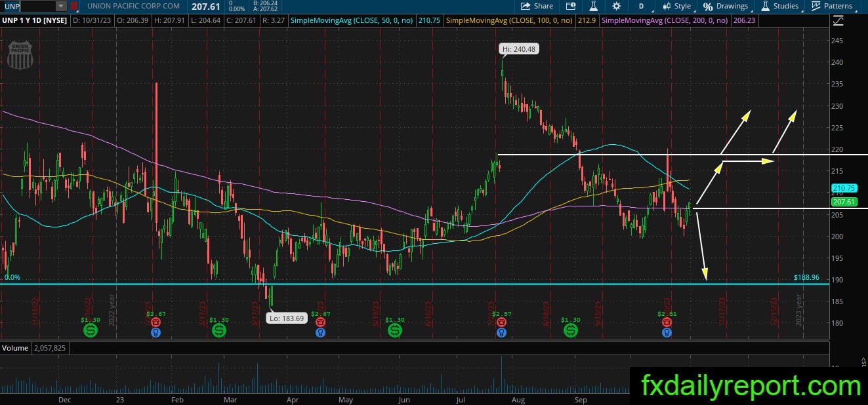
Task: Click the late-February dividend dollar icon
Action: (x=219, y=332)
